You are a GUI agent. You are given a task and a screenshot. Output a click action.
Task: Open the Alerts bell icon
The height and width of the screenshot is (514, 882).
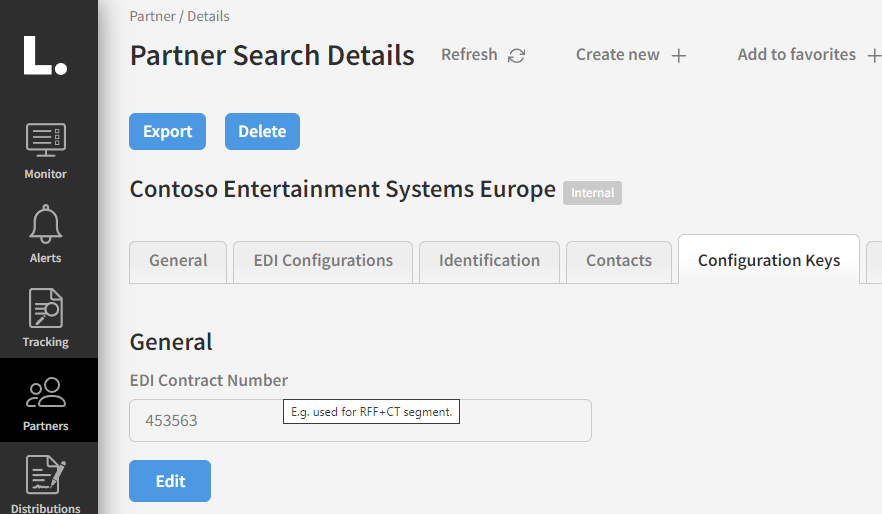[46, 224]
